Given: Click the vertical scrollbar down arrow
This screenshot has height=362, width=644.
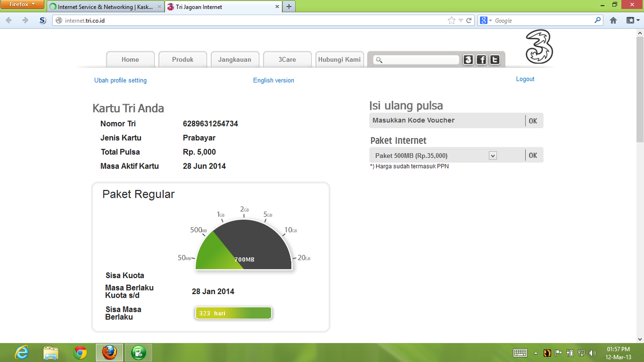Looking at the screenshot, I should (x=640, y=339).
